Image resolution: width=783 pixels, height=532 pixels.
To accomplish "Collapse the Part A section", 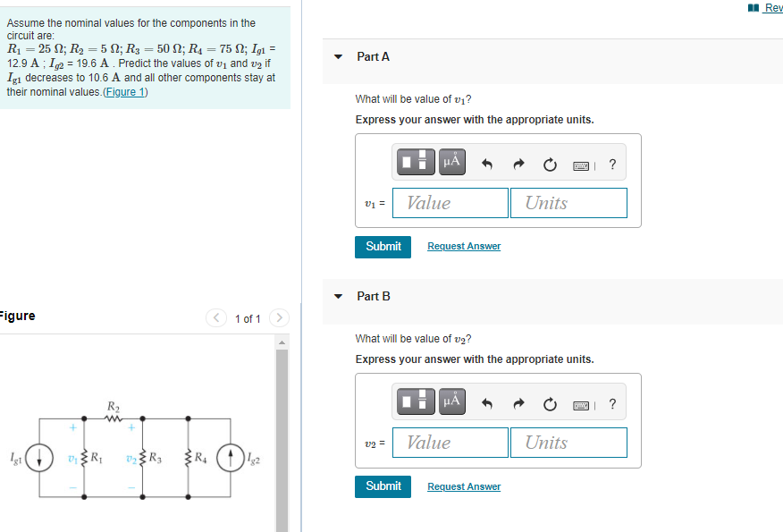I will [x=337, y=55].
